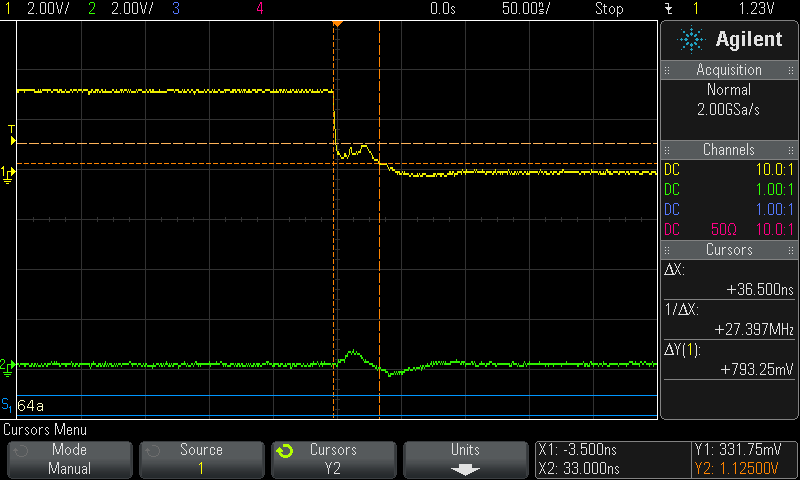The width and height of the screenshot is (800, 480).
Task: Choose the Cursors Y2 selection softkey
Action: (334, 459)
